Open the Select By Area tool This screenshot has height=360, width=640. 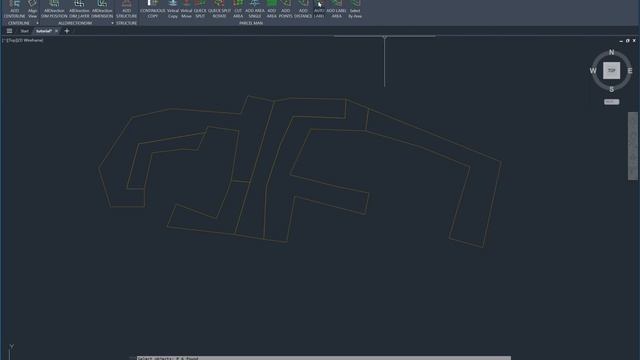click(355, 9)
